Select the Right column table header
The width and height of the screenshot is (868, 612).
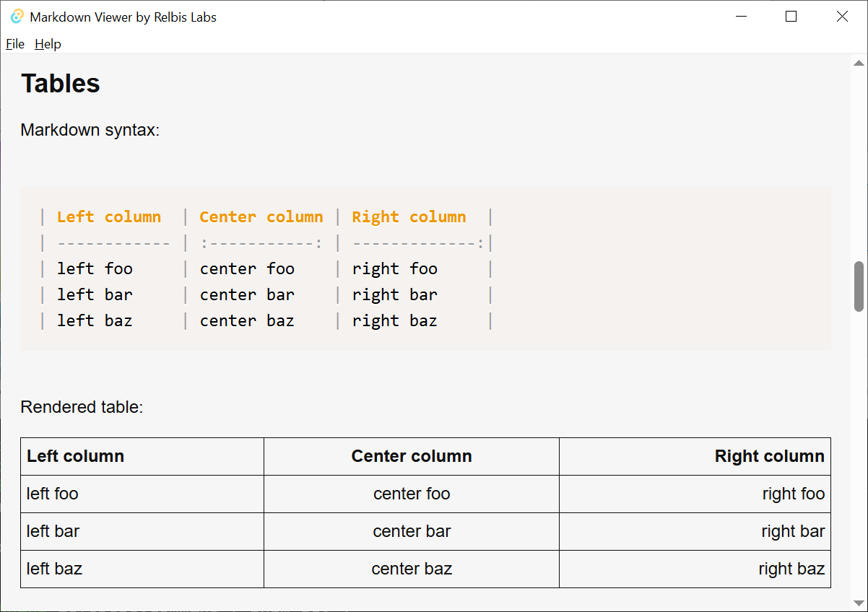(769, 456)
